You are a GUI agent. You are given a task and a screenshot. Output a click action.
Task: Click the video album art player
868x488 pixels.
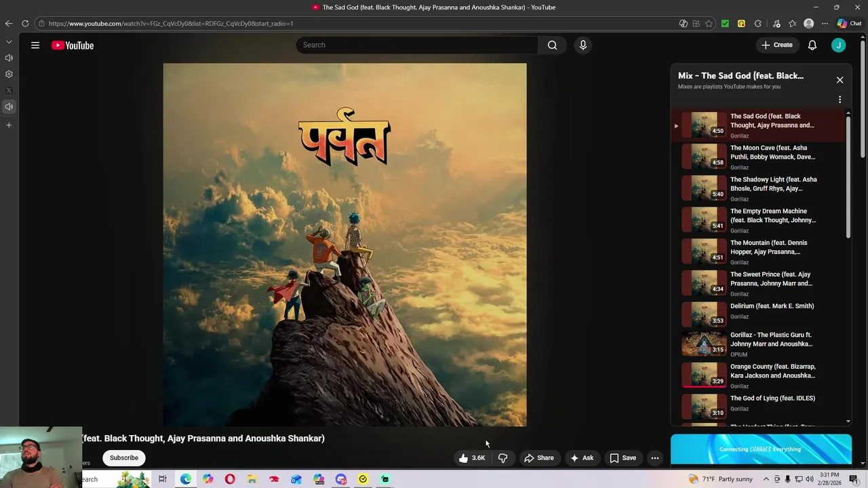coord(344,245)
